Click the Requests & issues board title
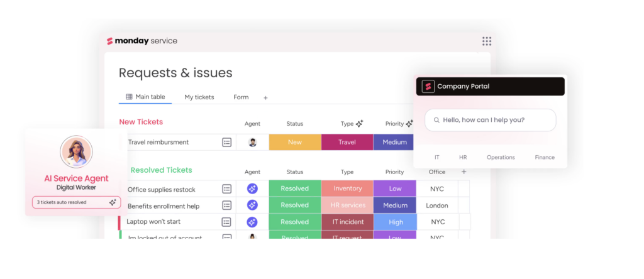The height and width of the screenshot is (279, 644). point(175,73)
